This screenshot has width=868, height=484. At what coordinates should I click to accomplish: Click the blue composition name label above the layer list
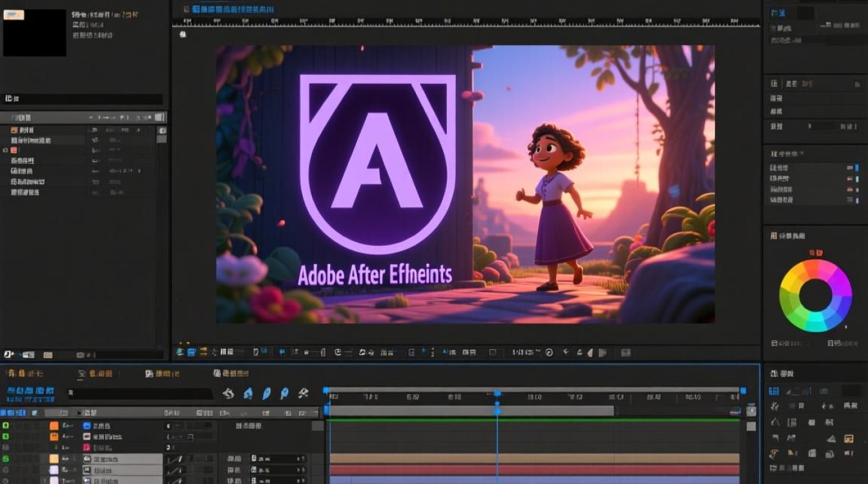point(30,391)
